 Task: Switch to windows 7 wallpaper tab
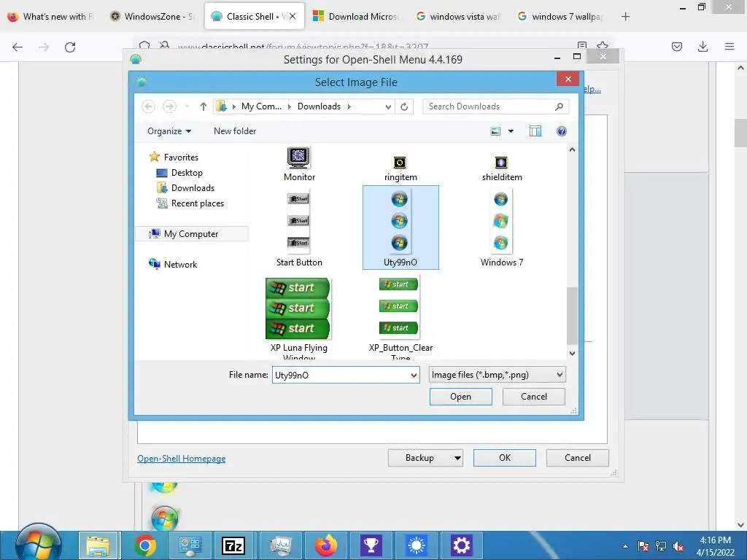click(560, 16)
